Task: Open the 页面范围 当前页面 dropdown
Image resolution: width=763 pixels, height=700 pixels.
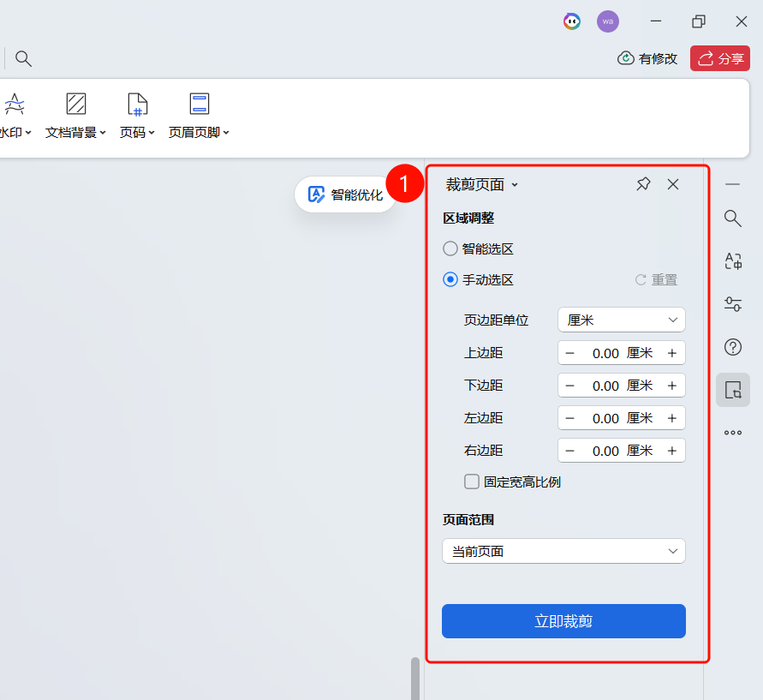Action: pos(563,551)
